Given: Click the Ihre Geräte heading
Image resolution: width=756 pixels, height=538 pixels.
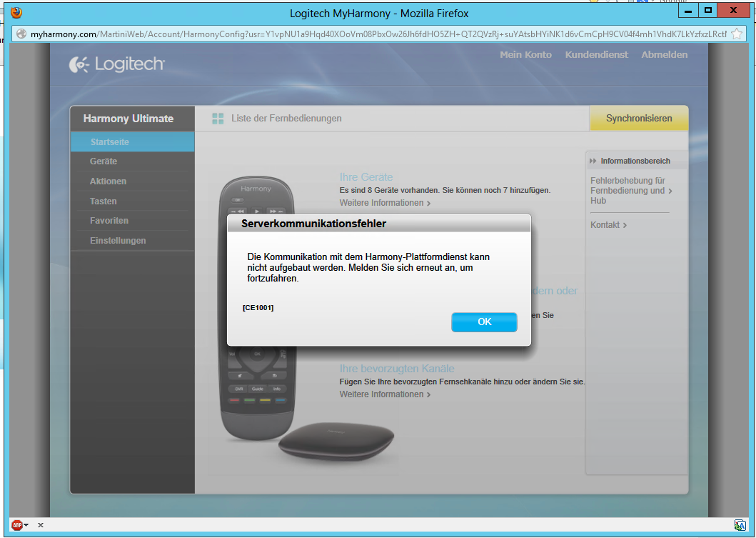Looking at the screenshot, I should 366,176.
